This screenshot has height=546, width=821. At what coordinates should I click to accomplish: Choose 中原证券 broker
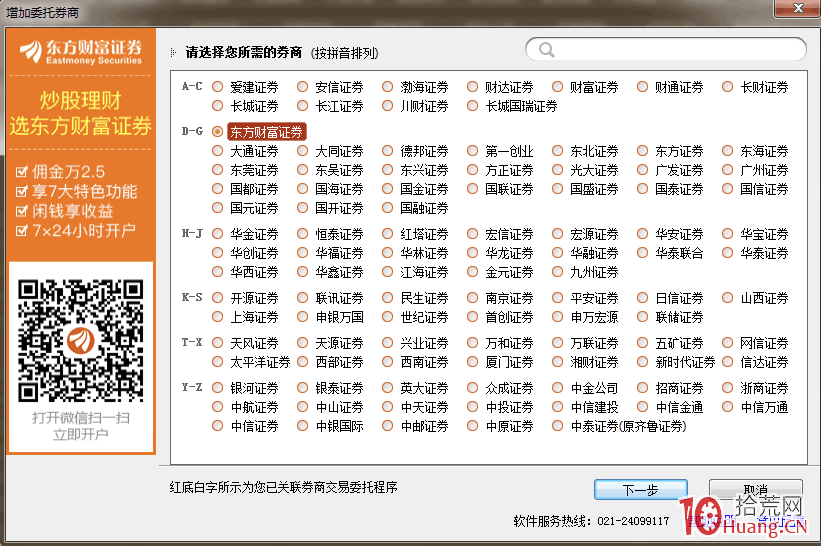tap(472, 426)
